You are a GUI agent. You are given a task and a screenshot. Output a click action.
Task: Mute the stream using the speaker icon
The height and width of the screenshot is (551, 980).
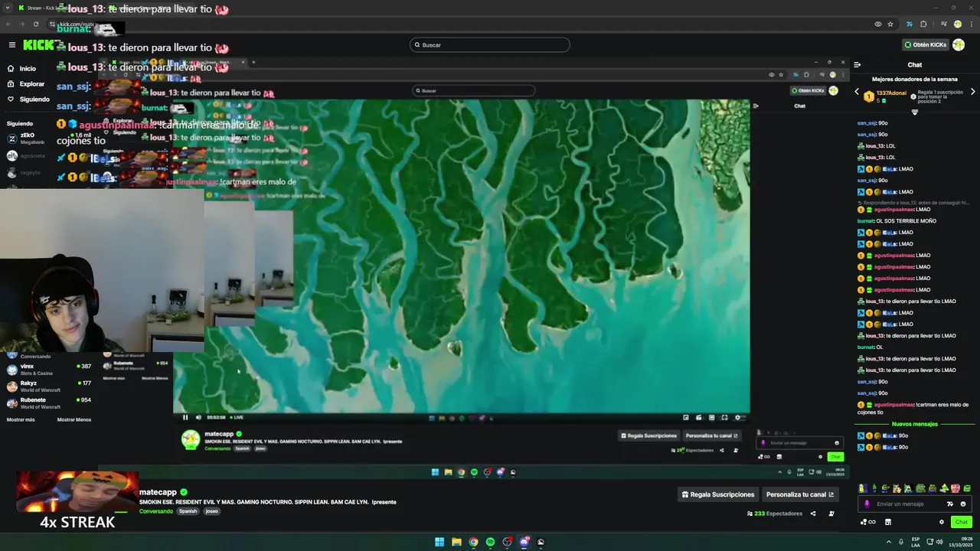tap(198, 417)
